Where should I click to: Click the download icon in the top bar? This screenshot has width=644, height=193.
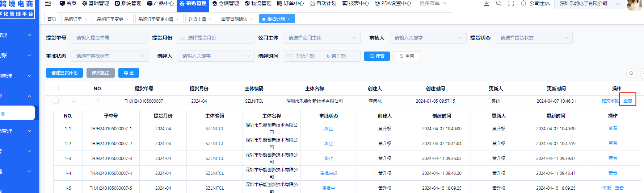[x=487, y=3]
